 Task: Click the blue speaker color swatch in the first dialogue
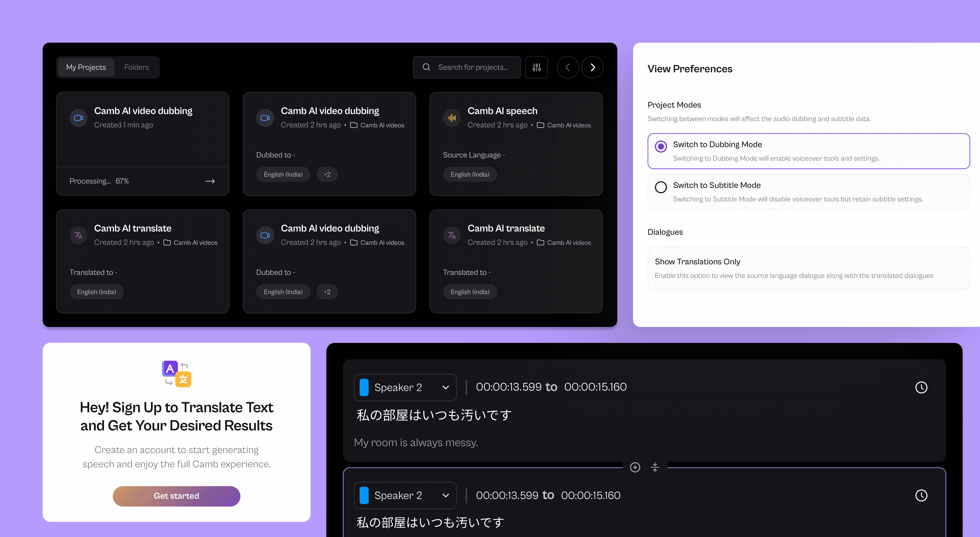click(364, 387)
